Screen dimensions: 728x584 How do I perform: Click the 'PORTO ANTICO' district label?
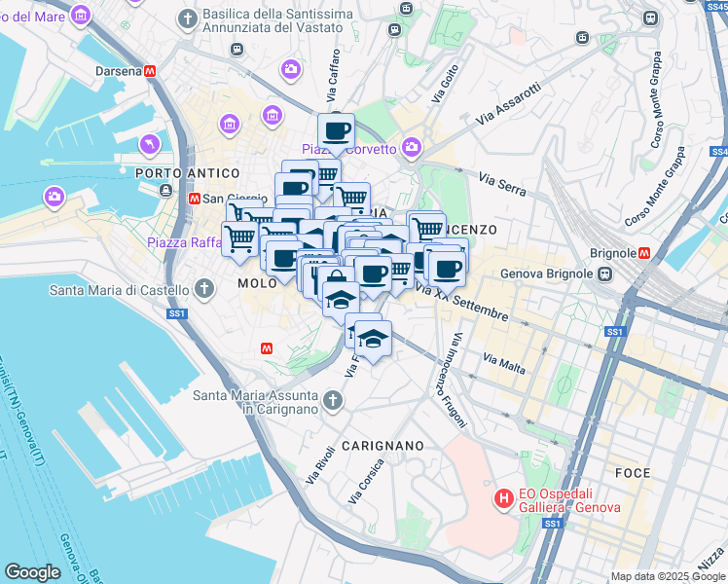point(188,173)
